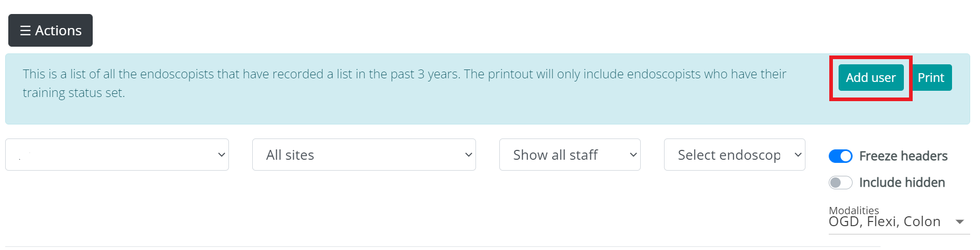The height and width of the screenshot is (250, 980).
Task: Click the Include hidden label text
Action: 902,183
